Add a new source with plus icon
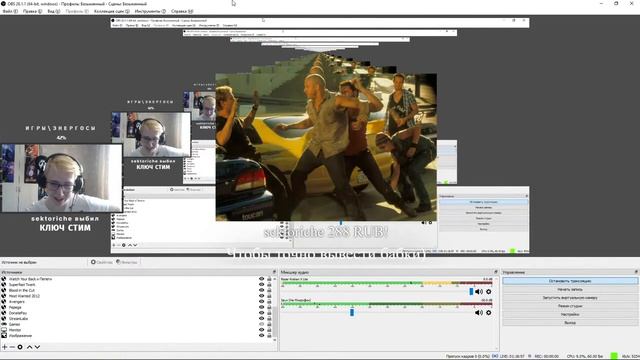 click(x=4, y=347)
